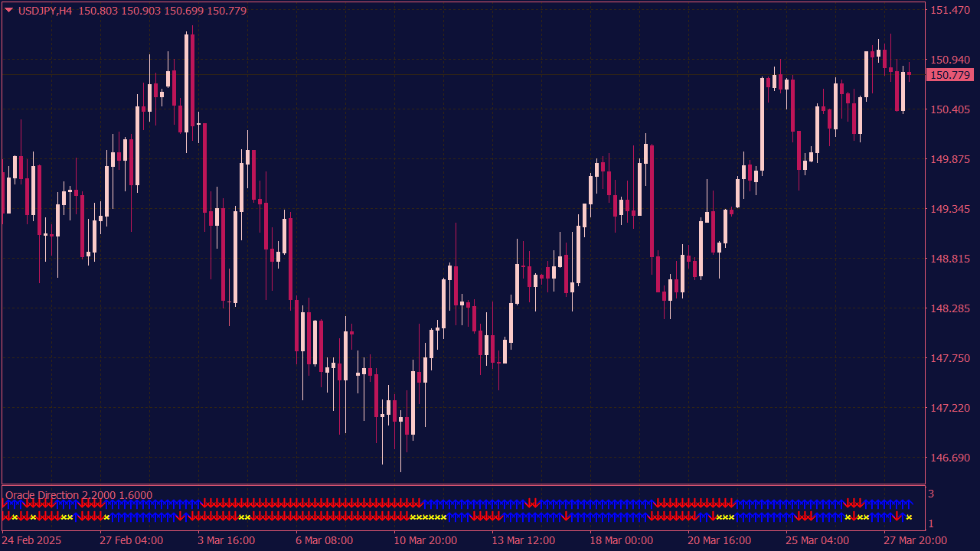Click indicator scale value 1
980x551 pixels.
coord(931,524)
